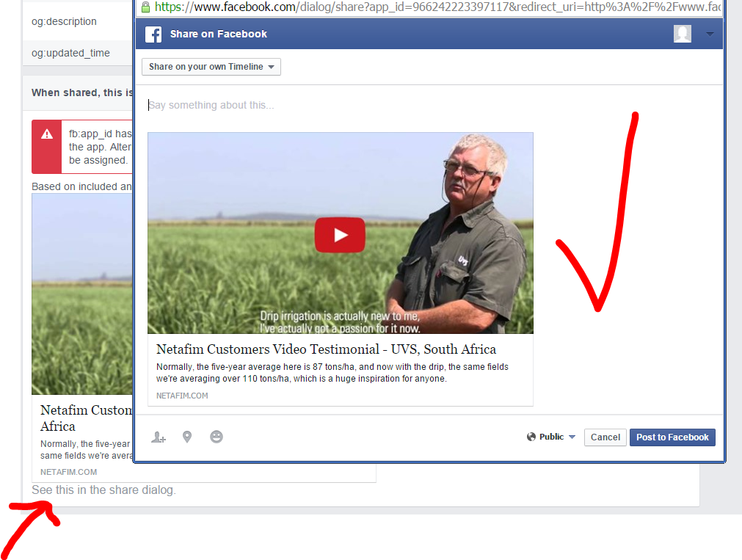Click the Facebook logo in dialog header
The image size is (742, 560).
[x=153, y=34]
